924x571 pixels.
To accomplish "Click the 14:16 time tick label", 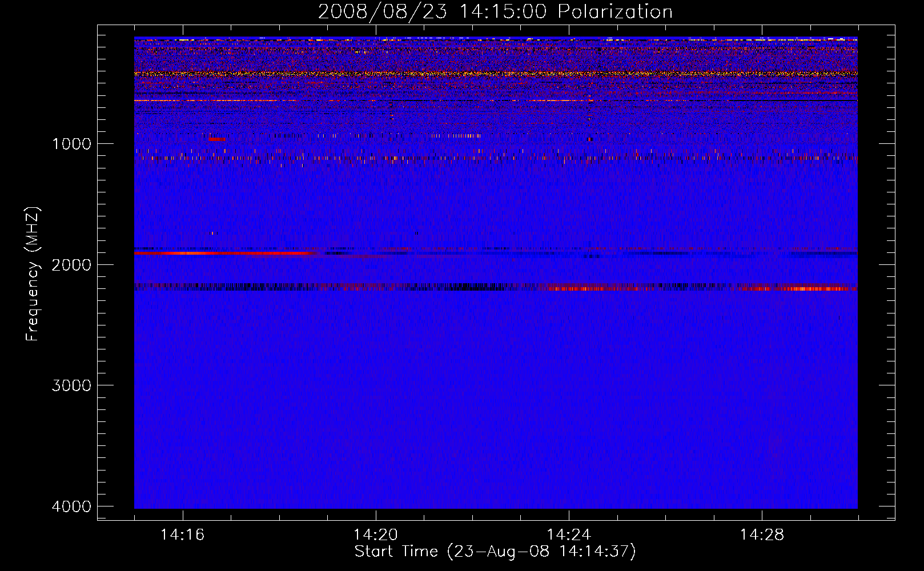I will (x=182, y=535).
